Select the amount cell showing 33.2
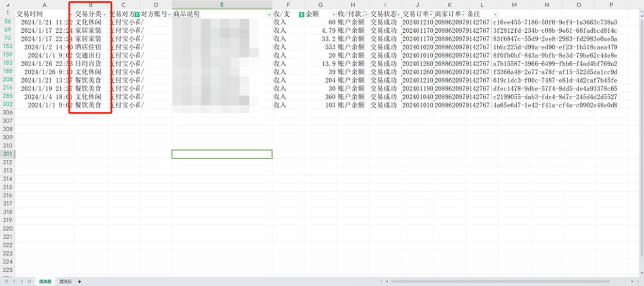 point(320,39)
